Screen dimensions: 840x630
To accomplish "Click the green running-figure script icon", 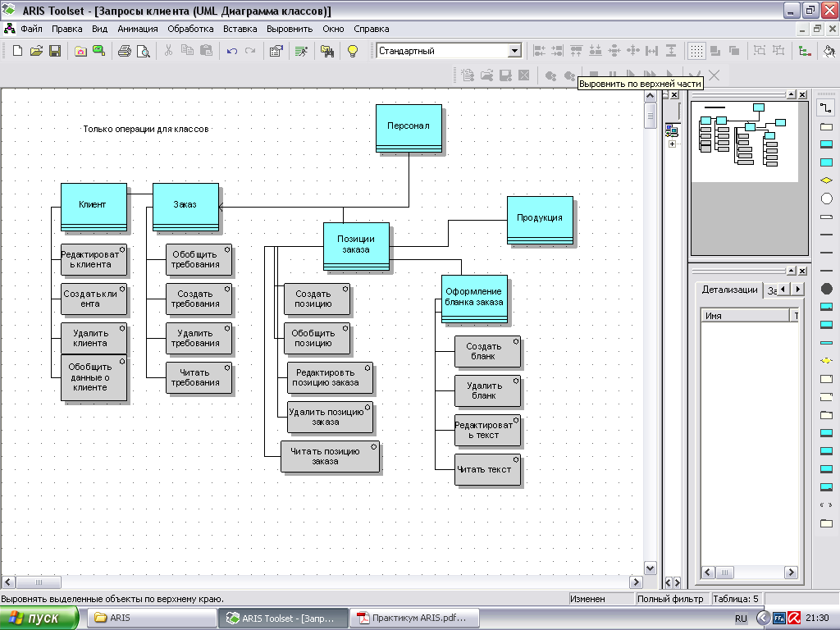I will pyautogui.click(x=301, y=51).
